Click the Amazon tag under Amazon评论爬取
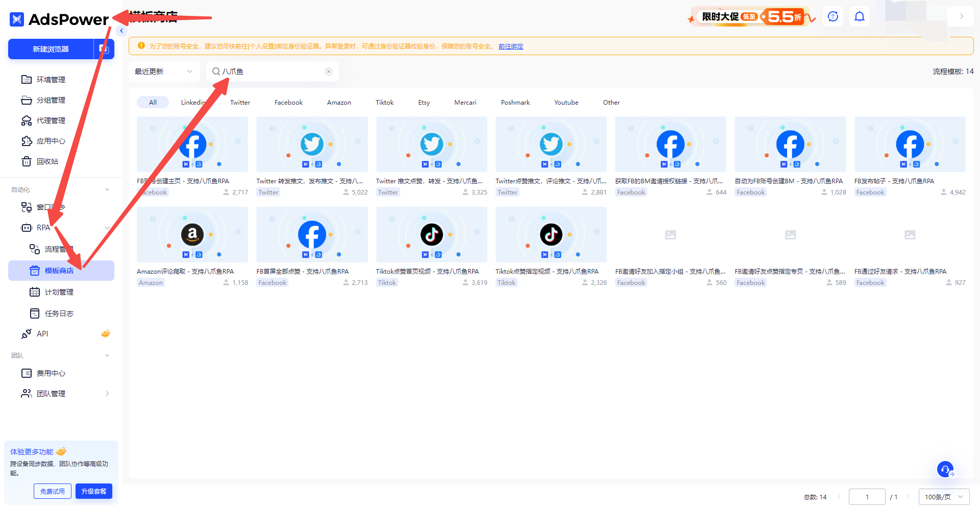The width and height of the screenshot is (980, 509). click(151, 283)
